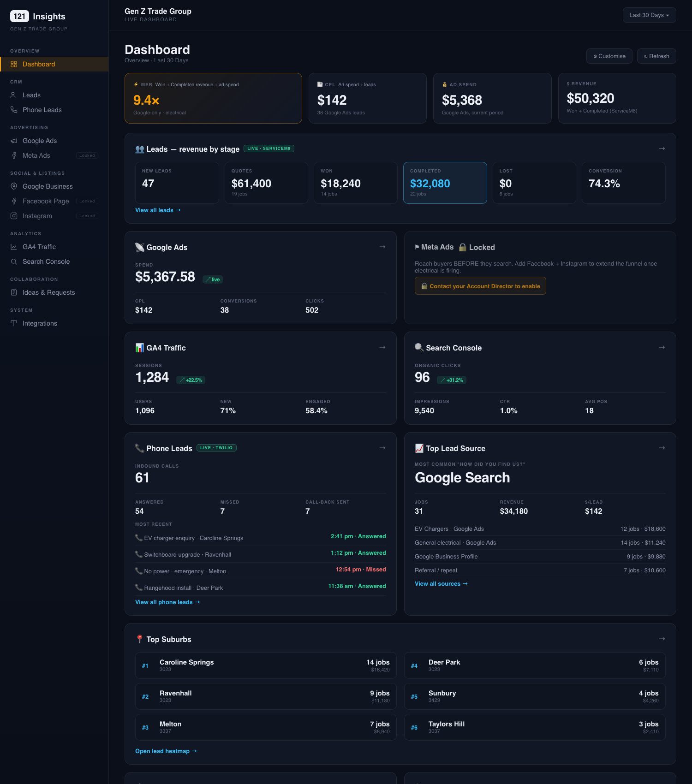
Task: Click the Search Console magnifier icon in sidebar
Action: (14, 261)
